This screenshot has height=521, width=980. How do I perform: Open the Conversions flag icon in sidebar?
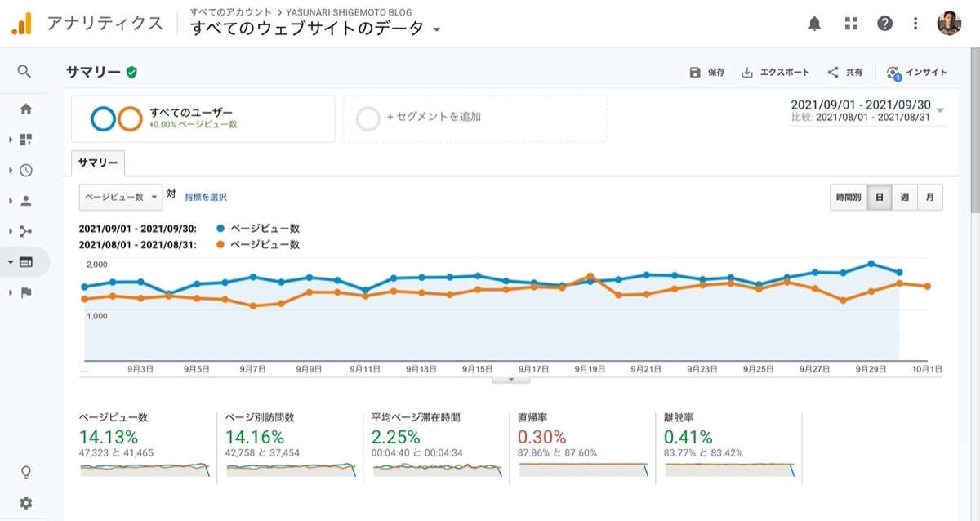(26, 292)
